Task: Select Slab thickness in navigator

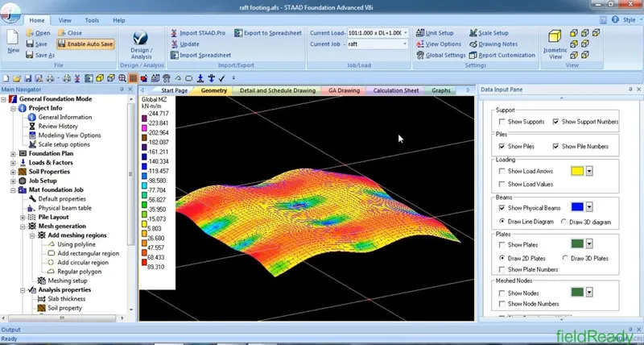Action: pyautogui.click(x=67, y=299)
